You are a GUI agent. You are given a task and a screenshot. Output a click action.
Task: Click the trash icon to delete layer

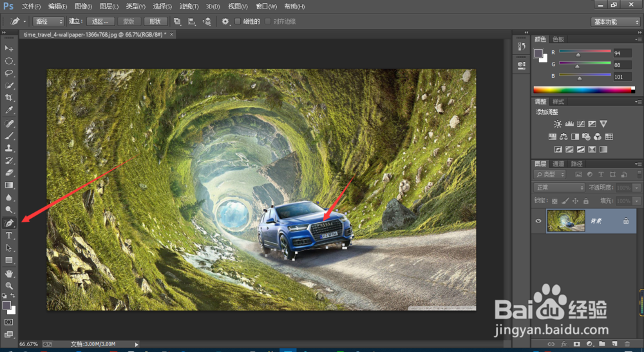[x=627, y=344]
